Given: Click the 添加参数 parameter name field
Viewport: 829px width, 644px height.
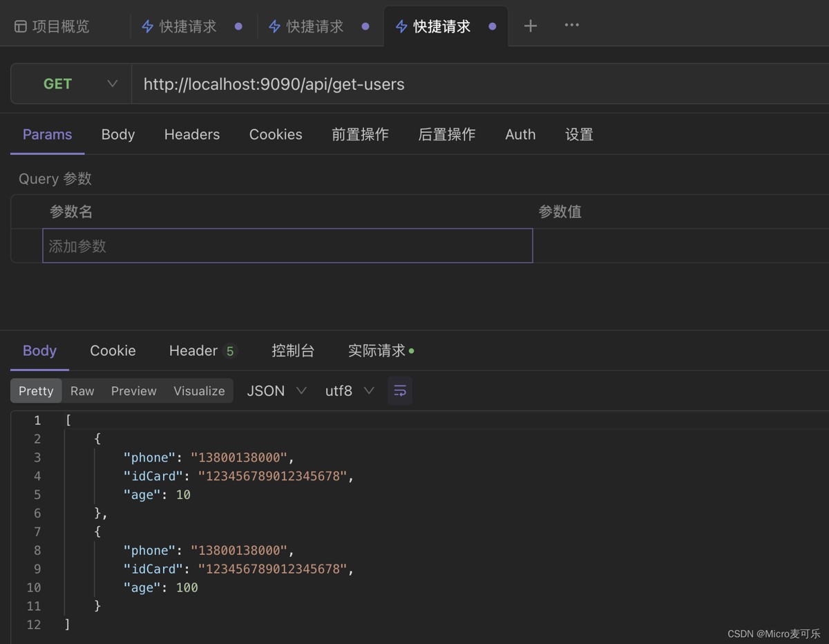Looking at the screenshot, I should [287, 246].
